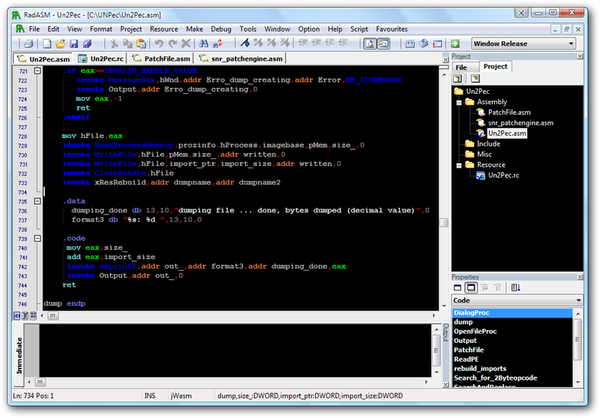
Task: Click the code editor vertical scrollbar thumb
Action: click(443, 222)
